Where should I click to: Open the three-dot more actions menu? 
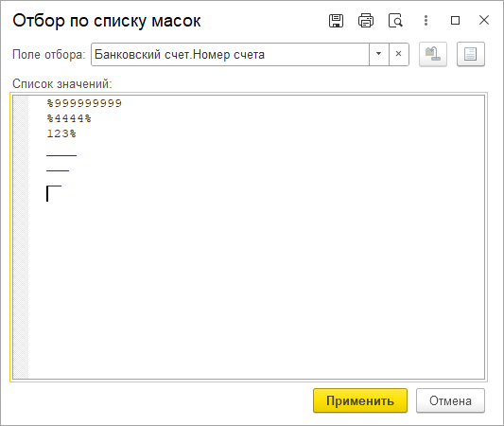point(426,21)
